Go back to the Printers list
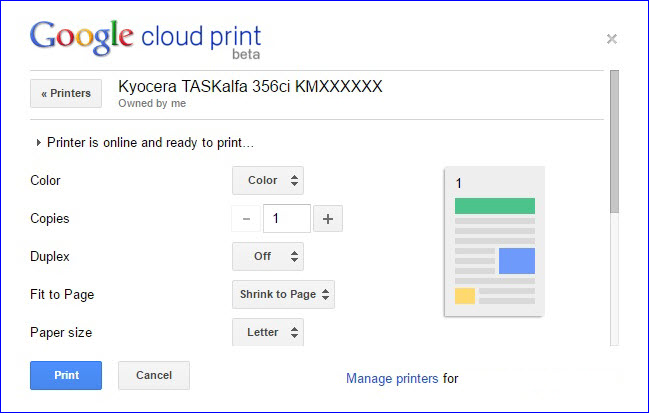 [x=66, y=94]
